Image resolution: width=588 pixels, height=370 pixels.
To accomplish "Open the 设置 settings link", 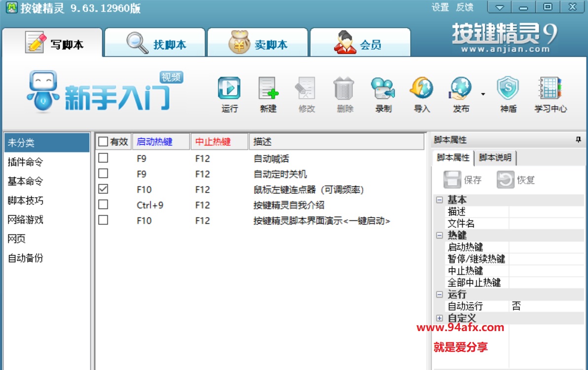I will [440, 7].
